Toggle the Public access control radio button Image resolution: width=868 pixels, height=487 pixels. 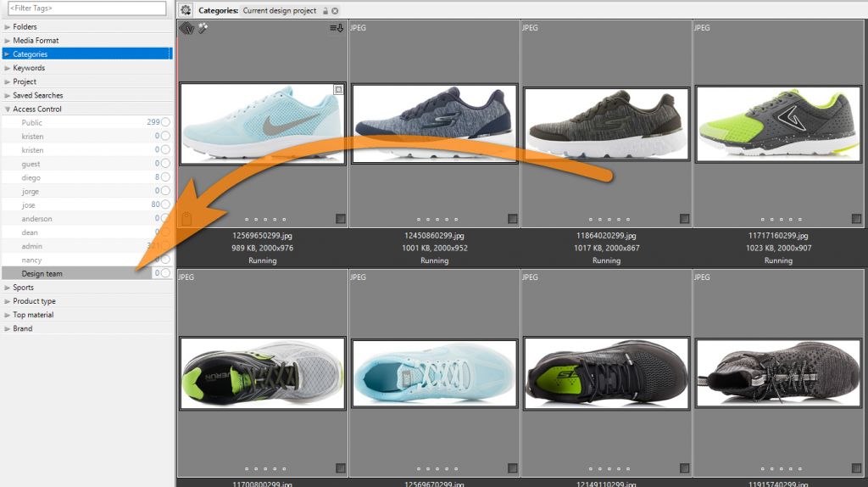tap(166, 123)
